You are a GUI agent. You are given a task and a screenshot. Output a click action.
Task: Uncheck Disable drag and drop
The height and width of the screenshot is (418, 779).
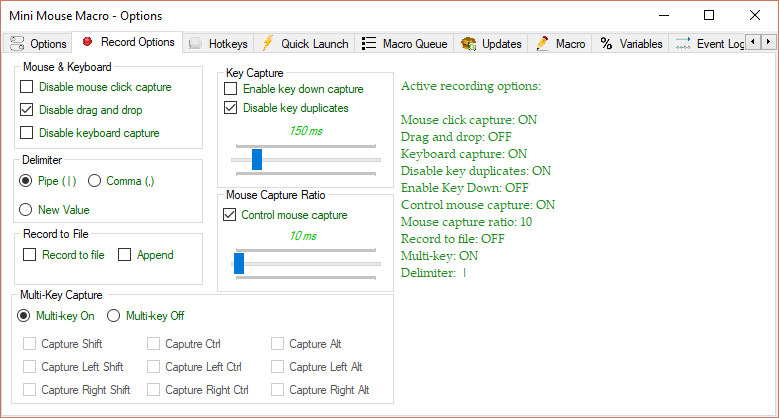click(26, 110)
